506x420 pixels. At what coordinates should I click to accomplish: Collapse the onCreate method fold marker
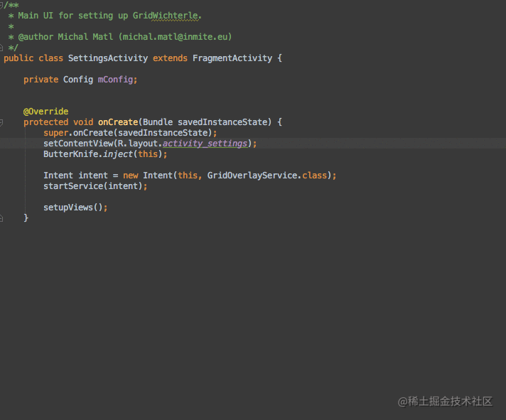tap(1, 122)
